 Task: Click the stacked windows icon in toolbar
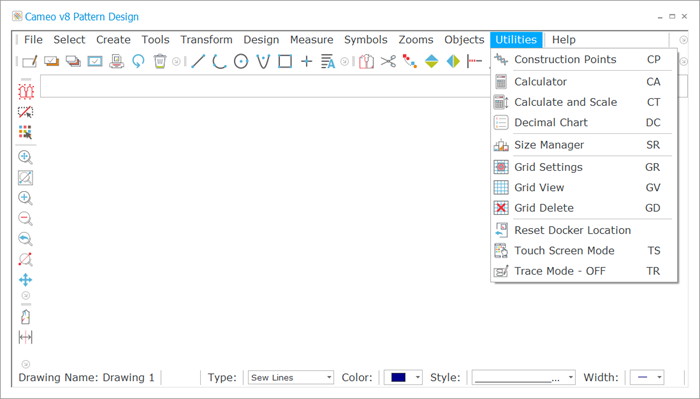[x=73, y=61]
